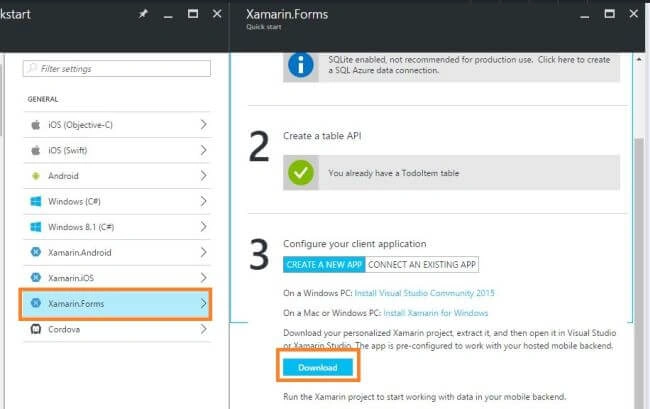
Task: Pin the Quickstart blade with the pin icon
Action: tap(143, 14)
